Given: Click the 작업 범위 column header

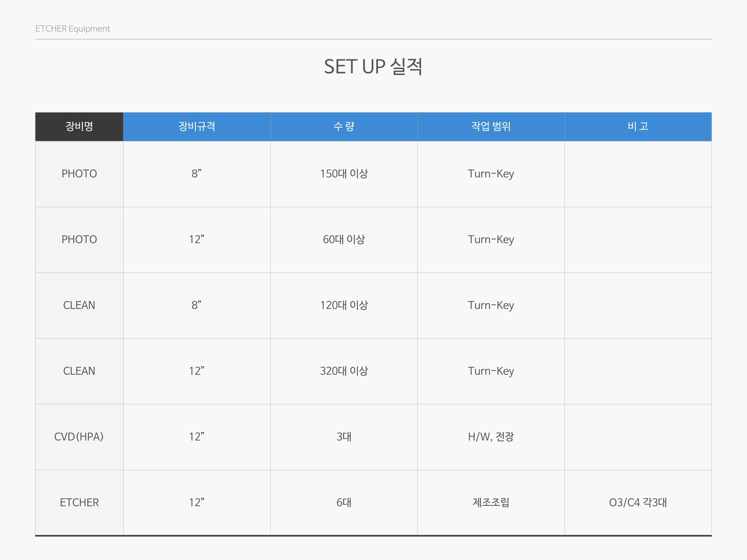Looking at the screenshot, I should click(x=491, y=127).
